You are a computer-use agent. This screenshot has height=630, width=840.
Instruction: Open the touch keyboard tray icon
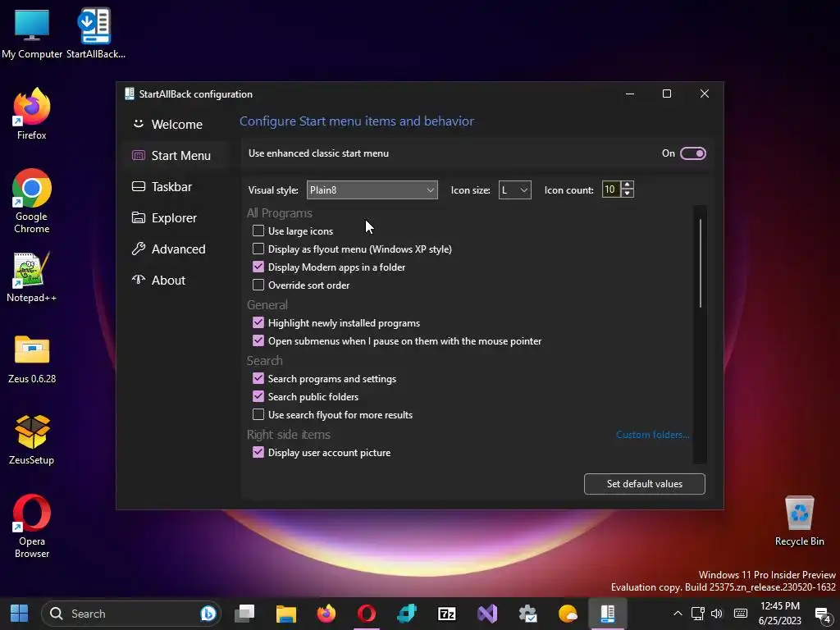(741, 614)
